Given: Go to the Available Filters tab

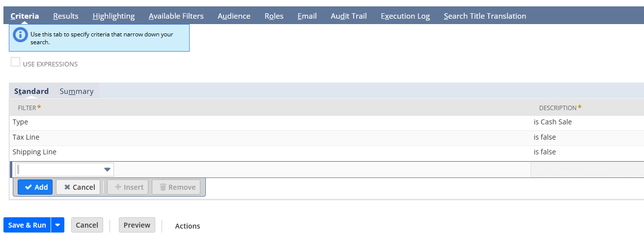Looking at the screenshot, I should 176,16.
